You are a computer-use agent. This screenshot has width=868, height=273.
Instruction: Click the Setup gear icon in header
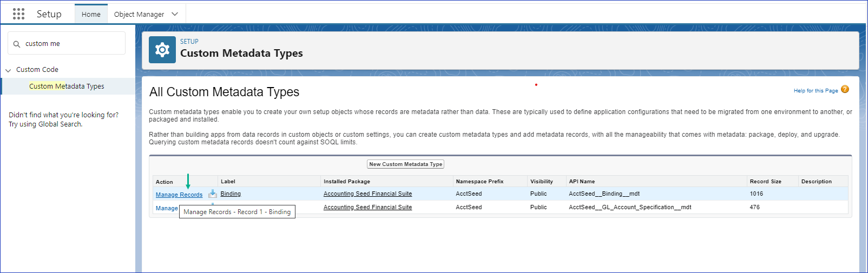[162, 50]
